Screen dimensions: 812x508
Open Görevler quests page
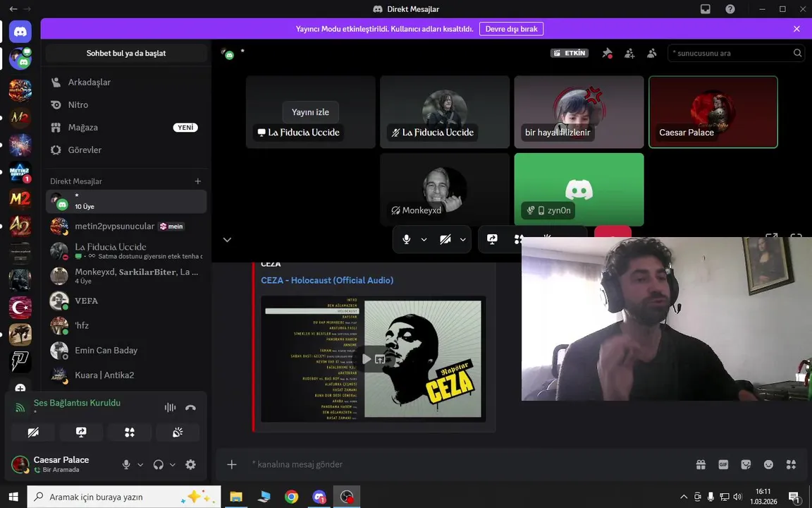(x=126, y=150)
